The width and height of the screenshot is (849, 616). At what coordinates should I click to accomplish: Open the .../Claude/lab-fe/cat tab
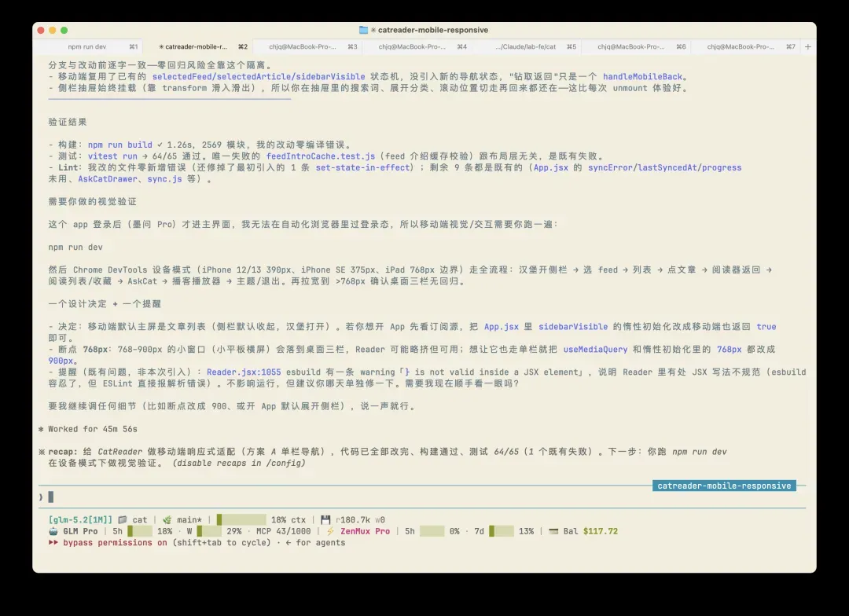526,47
